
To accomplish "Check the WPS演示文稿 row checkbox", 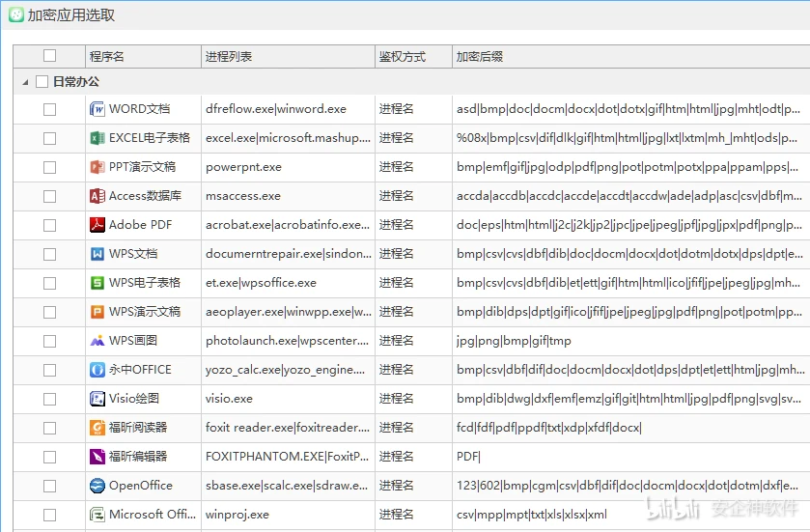I will point(49,312).
